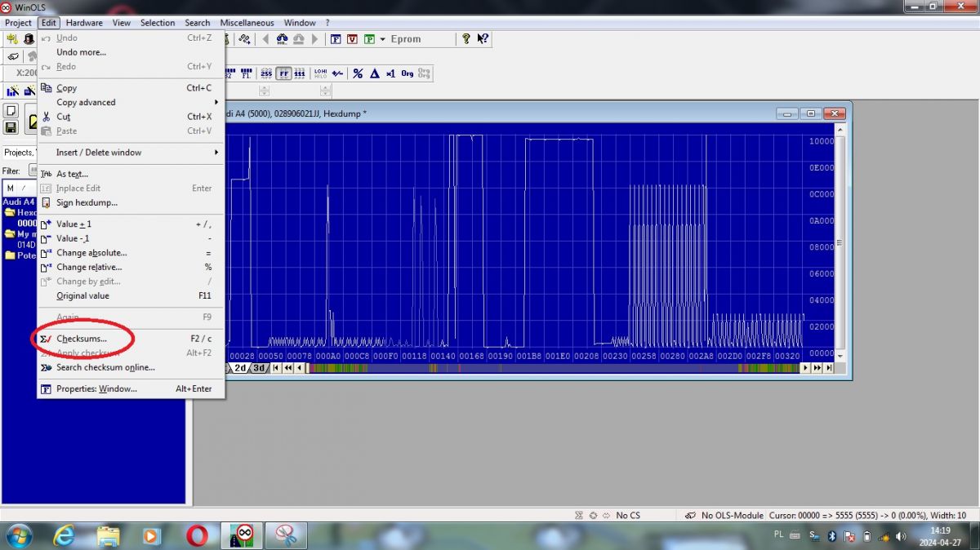Screen dimensions: 980x550
Task: Choose As text... menu entry
Action: [x=131, y=174]
